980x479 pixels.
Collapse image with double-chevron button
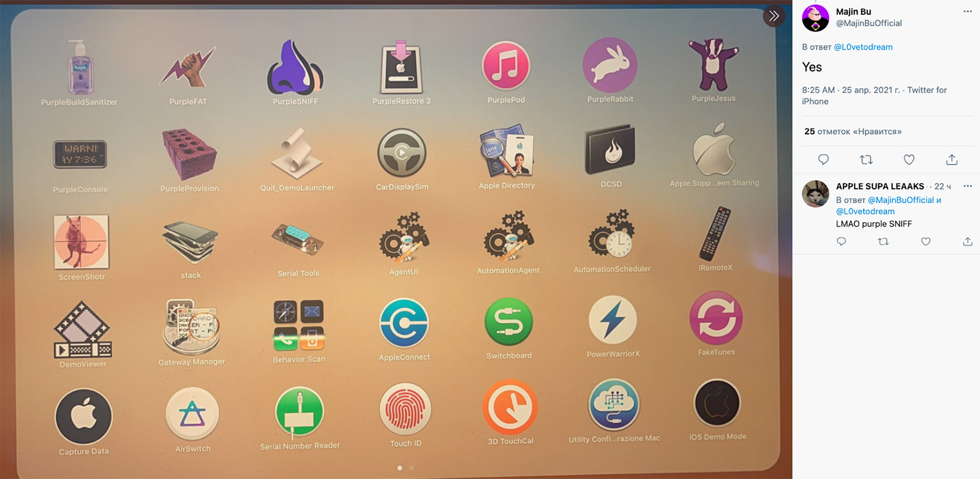tap(774, 16)
